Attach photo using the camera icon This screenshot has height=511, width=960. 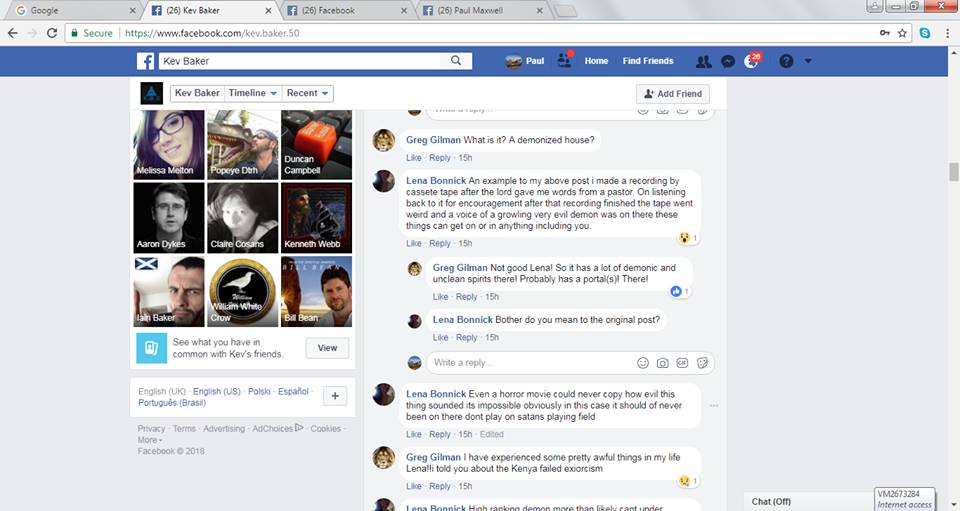(x=662, y=362)
